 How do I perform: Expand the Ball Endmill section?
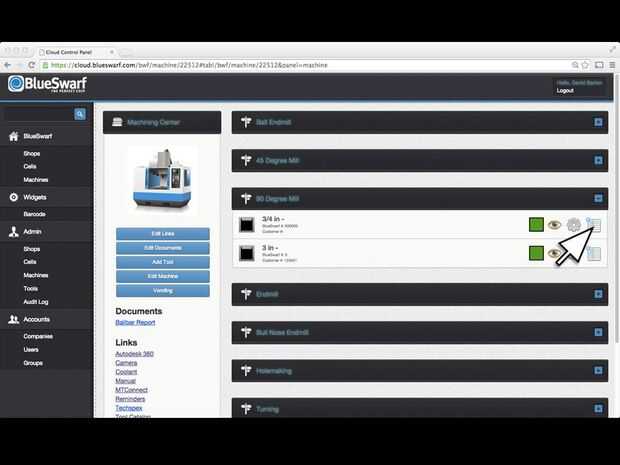pos(598,122)
